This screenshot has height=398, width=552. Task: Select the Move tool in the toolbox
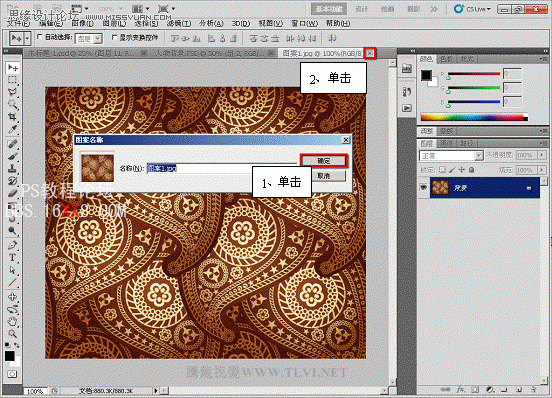pos(13,67)
